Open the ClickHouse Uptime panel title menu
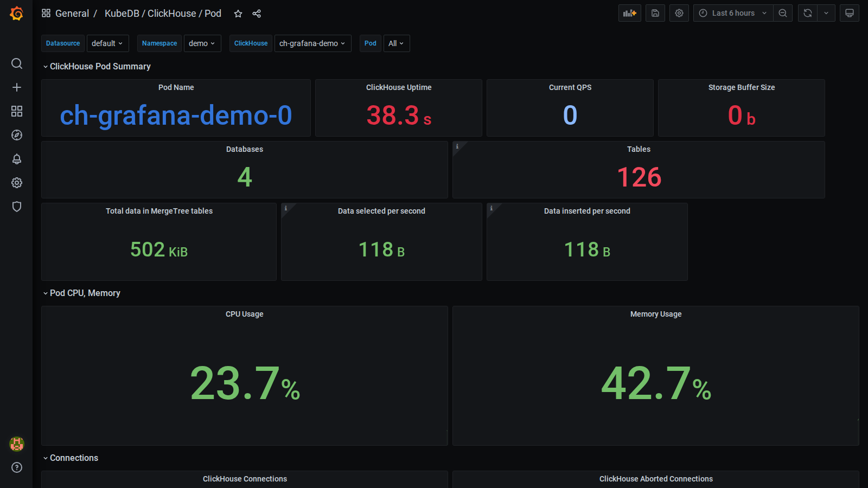The height and width of the screenshot is (488, 868). click(x=399, y=87)
